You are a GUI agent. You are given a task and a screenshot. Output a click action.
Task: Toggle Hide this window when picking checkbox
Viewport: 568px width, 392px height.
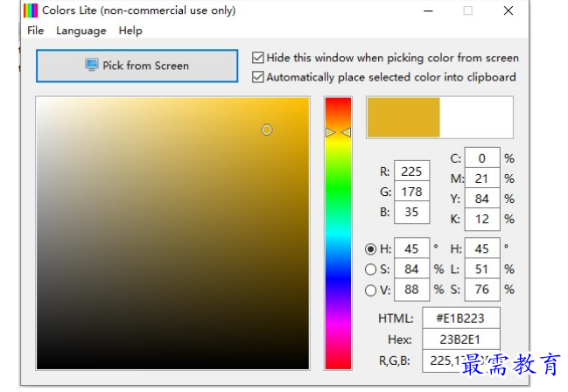[x=258, y=58]
